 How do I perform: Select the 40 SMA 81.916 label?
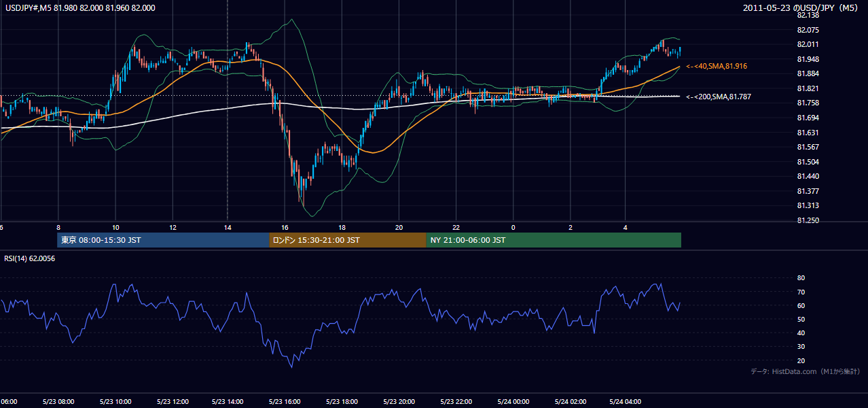[717, 66]
